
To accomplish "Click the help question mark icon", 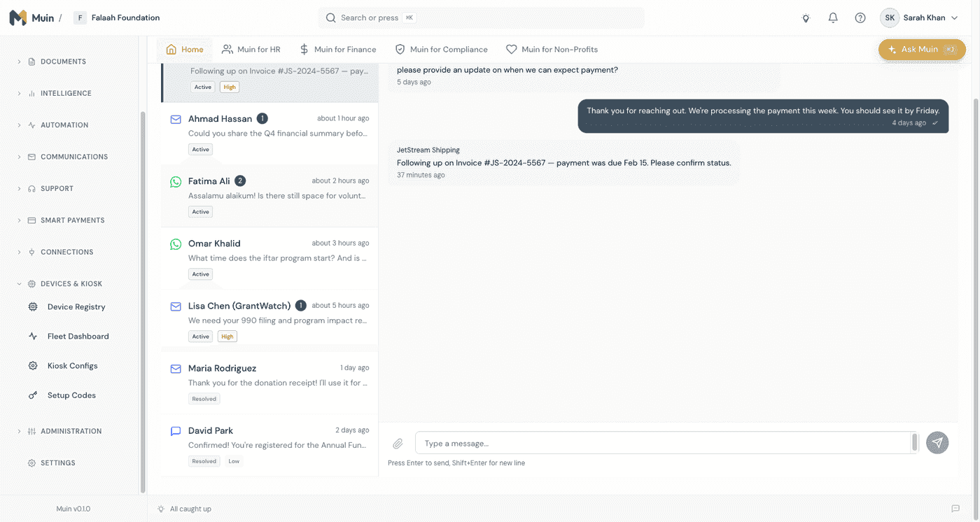I will (860, 18).
